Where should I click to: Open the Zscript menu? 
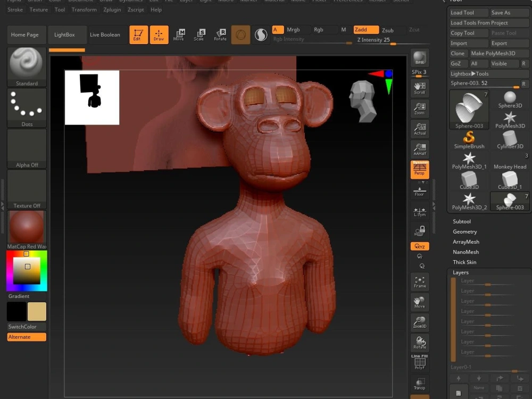tap(136, 10)
